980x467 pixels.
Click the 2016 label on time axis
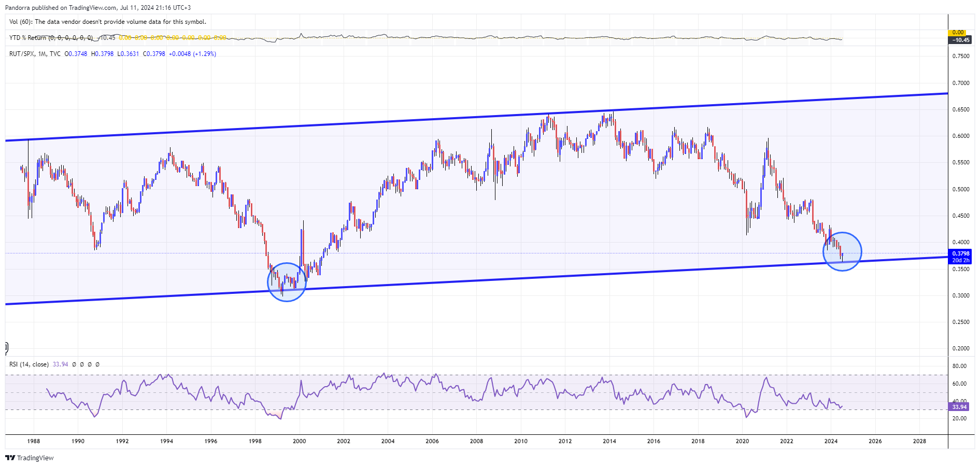point(654,441)
